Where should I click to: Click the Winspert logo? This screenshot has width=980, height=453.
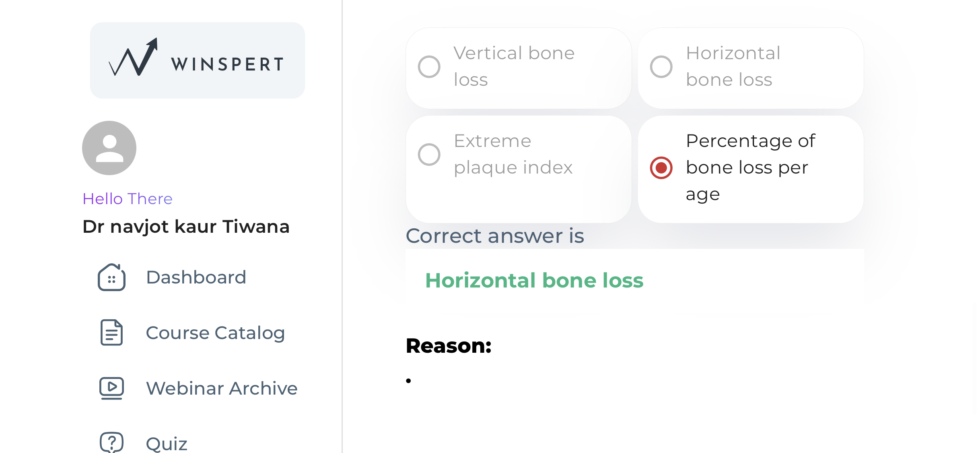coord(197,60)
